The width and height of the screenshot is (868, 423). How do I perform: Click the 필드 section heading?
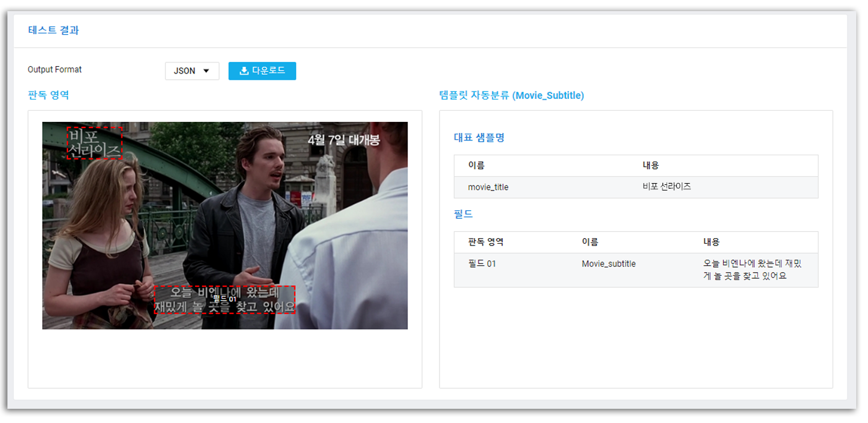463,214
